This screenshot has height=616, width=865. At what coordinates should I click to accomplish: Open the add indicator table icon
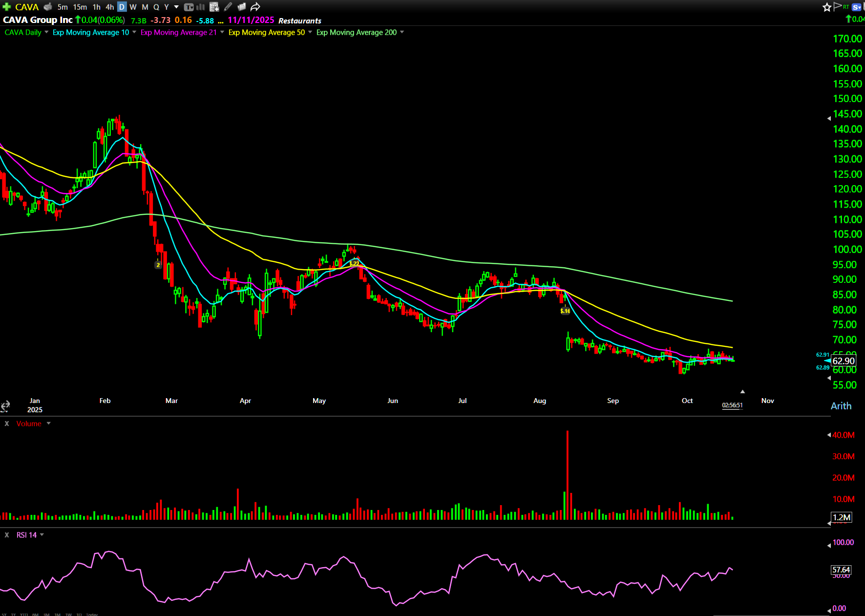[214, 7]
